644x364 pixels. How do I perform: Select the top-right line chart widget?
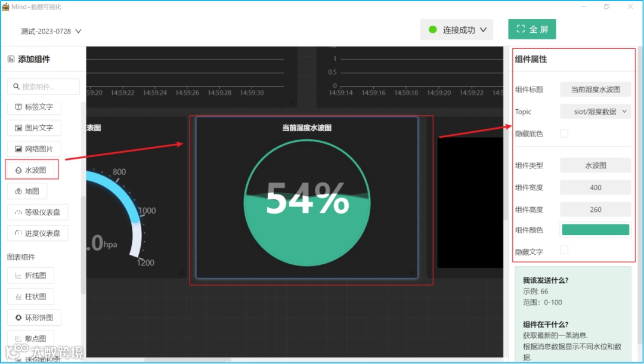click(410, 77)
